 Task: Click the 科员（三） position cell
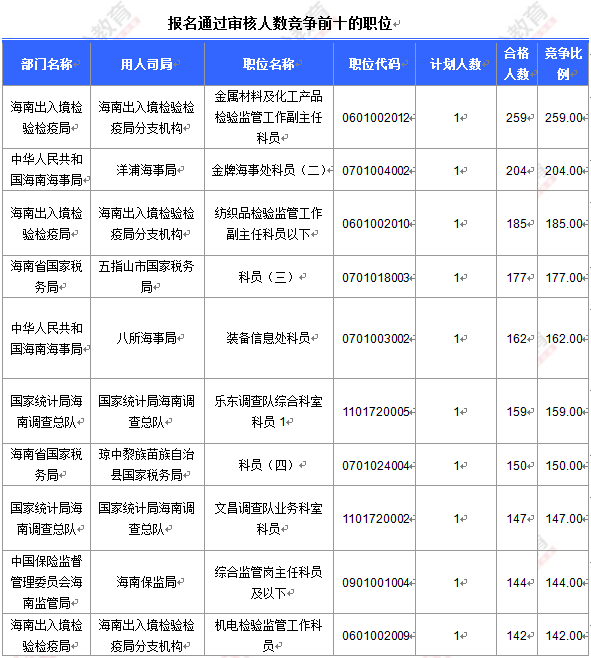(x=269, y=277)
